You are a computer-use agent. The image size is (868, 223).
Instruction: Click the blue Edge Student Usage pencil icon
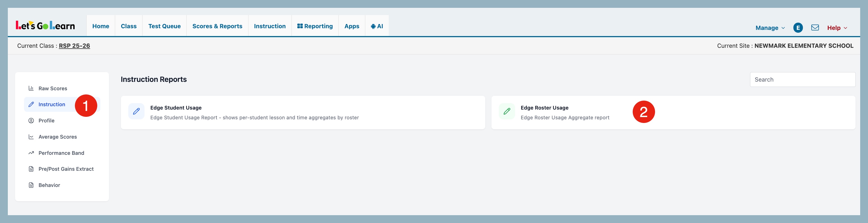tap(136, 111)
